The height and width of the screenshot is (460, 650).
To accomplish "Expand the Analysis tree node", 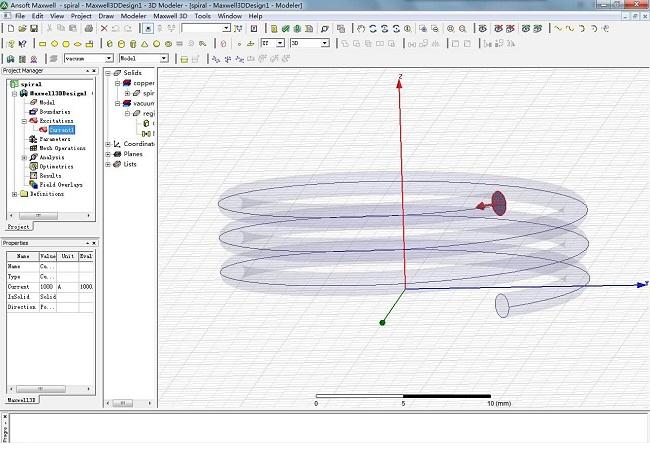I will coord(24,157).
